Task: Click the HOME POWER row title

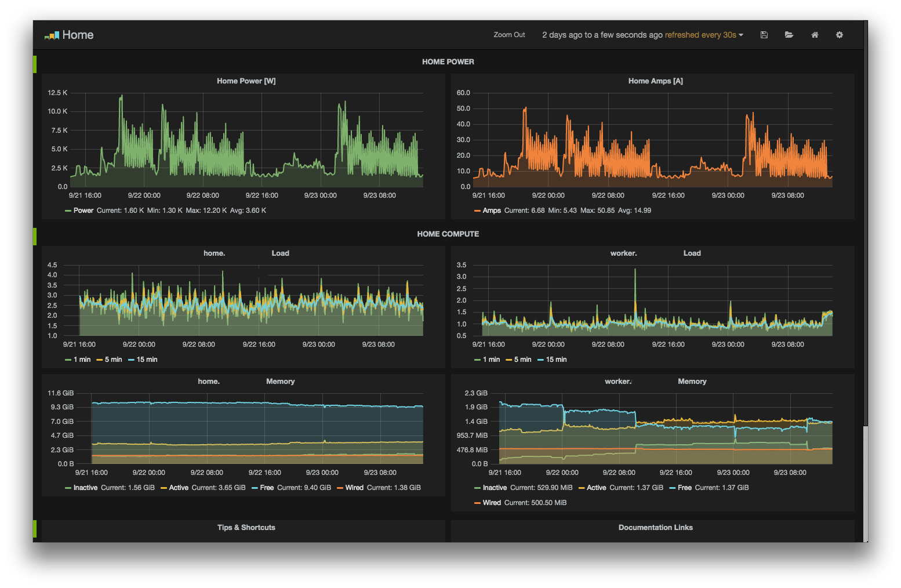Action: coord(448,61)
